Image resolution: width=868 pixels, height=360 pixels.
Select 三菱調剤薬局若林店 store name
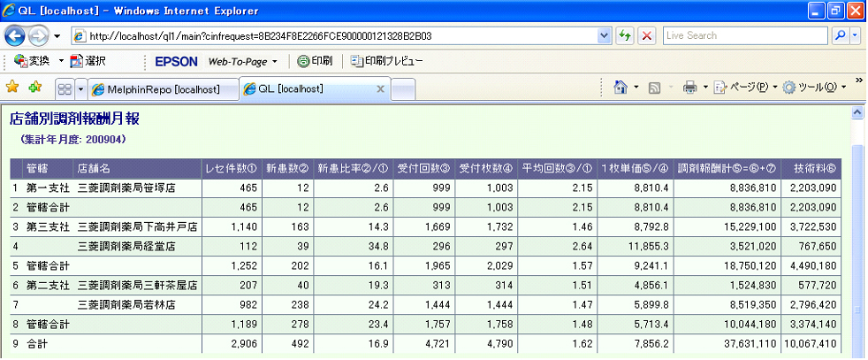(x=126, y=305)
